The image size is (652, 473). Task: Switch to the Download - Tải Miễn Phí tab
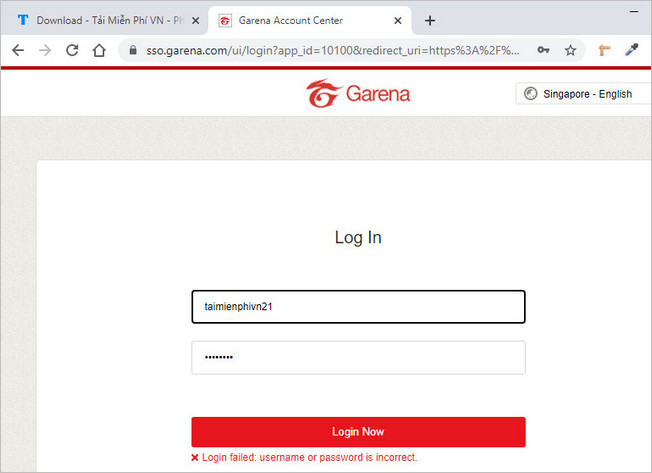(100, 20)
